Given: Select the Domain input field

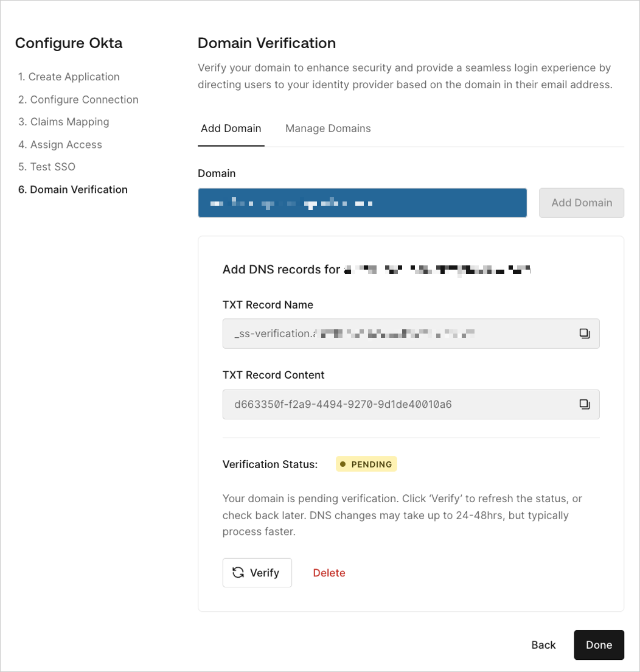Looking at the screenshot, I should pos(362,203).
